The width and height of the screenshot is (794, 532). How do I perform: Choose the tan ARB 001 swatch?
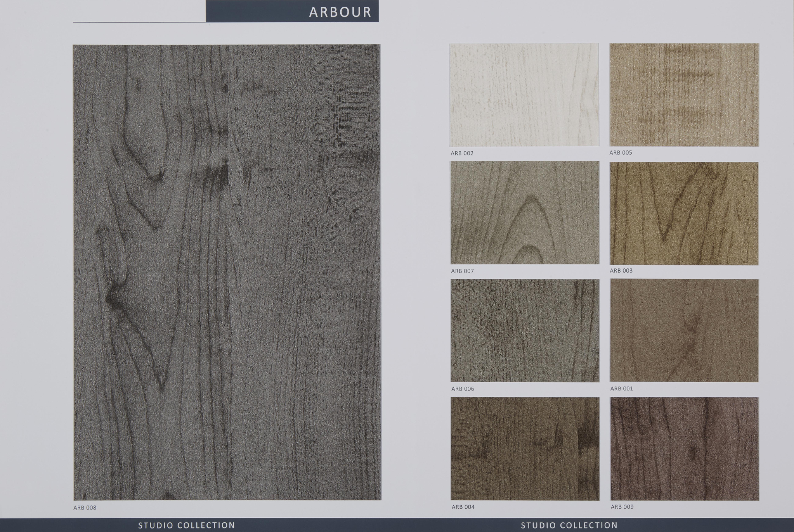point(684,330)
